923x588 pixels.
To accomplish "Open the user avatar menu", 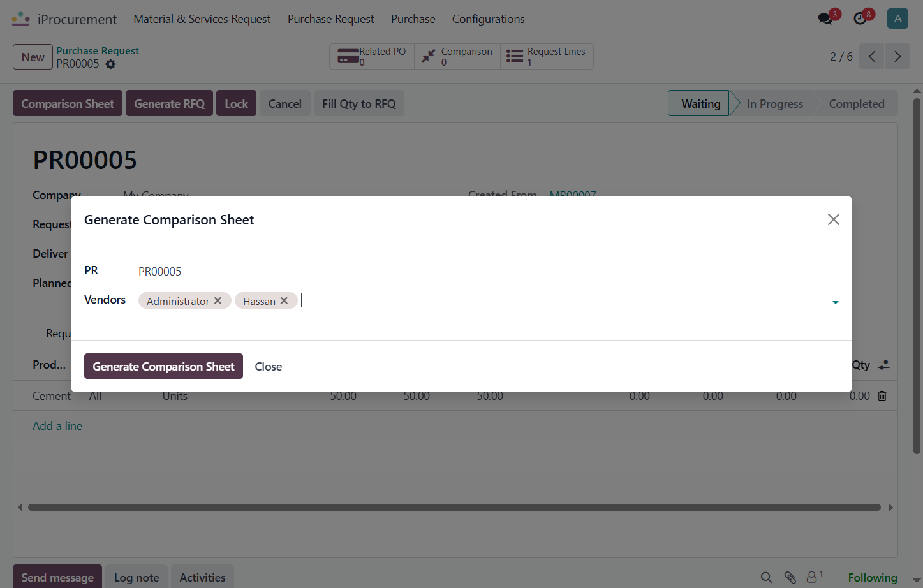I will click(x=897, y=18).
